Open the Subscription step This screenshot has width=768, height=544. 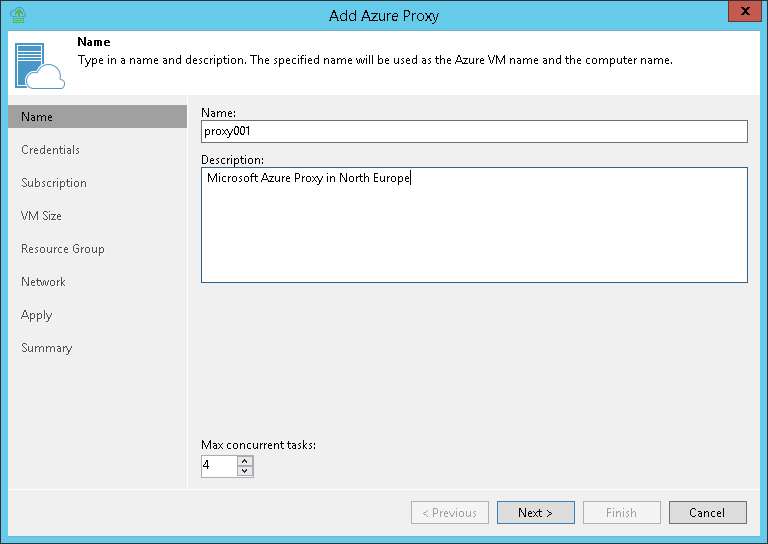54,183
